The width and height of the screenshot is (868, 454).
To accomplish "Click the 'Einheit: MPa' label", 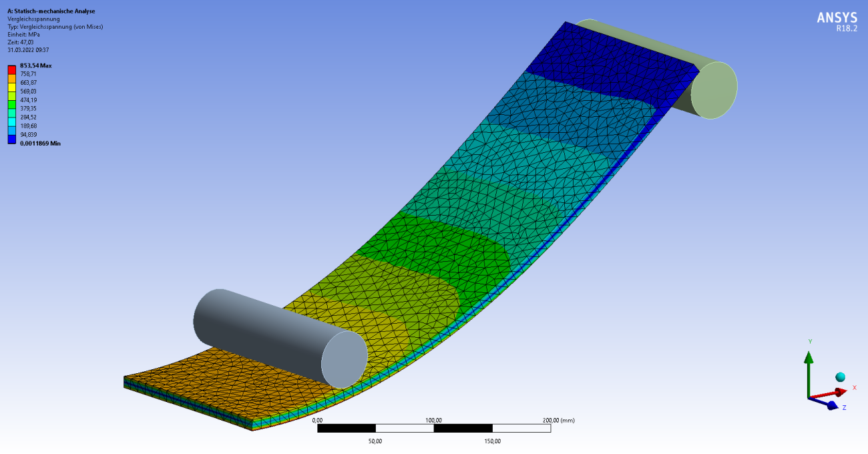I will tap(23, 34).
